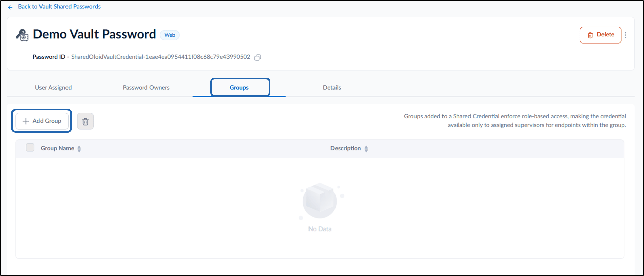Open the three-dot more options menu
Screen dimensions: 644x276
[625, 35]
